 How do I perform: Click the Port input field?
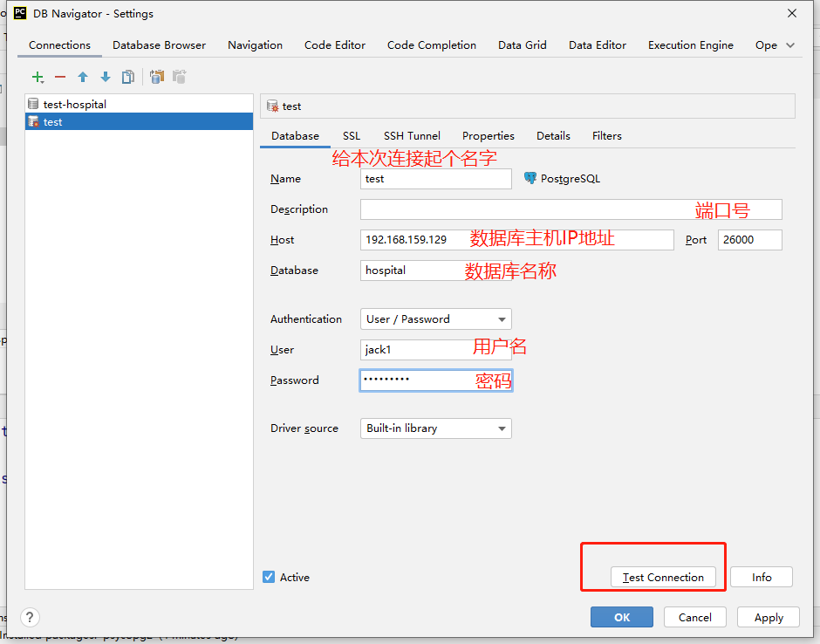(x=750, y=240)
